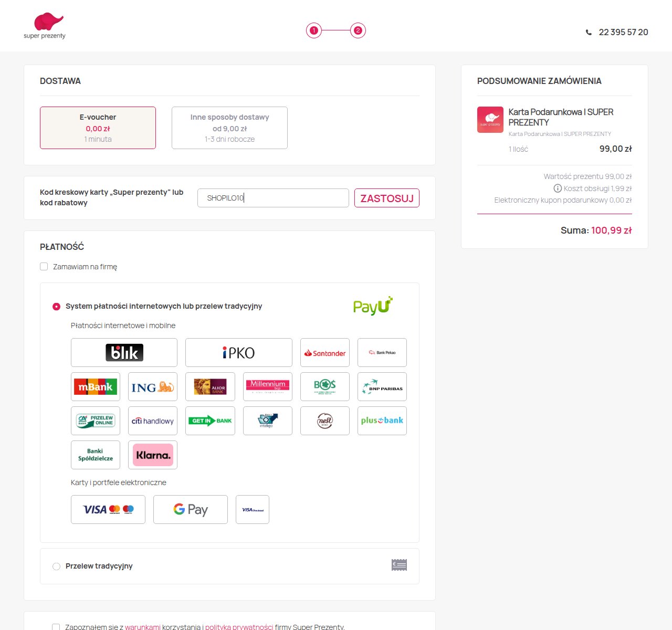672x630 pixels.
Task: Pay later with Klarna
Action: [153, 455]
